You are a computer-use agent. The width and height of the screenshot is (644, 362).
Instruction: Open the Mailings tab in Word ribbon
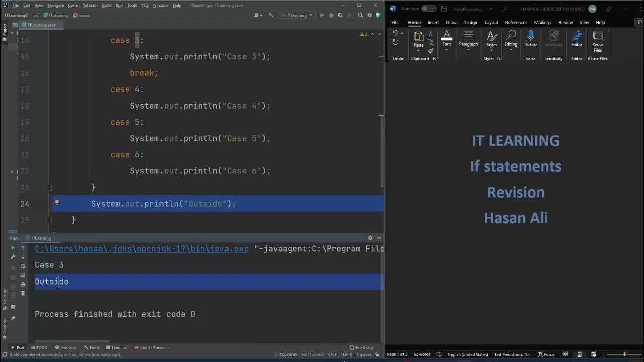(543, 23)
